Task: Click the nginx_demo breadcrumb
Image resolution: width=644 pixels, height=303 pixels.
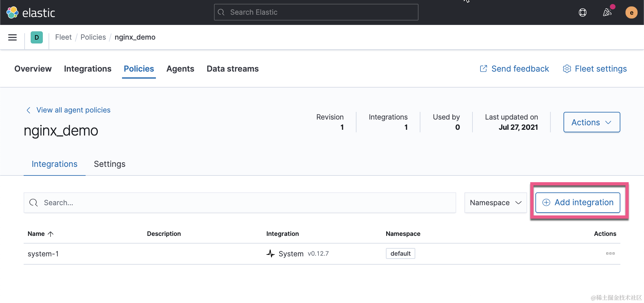Action: point(135,37)
